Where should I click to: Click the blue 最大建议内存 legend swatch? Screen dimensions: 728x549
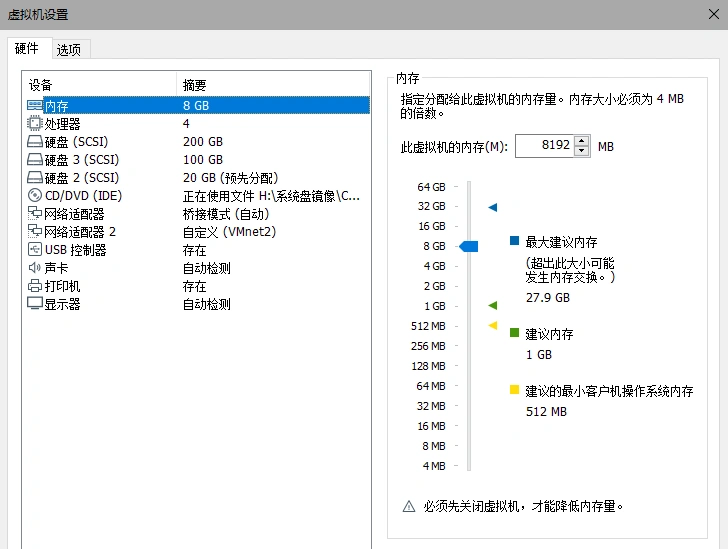[x=514, y=241]
